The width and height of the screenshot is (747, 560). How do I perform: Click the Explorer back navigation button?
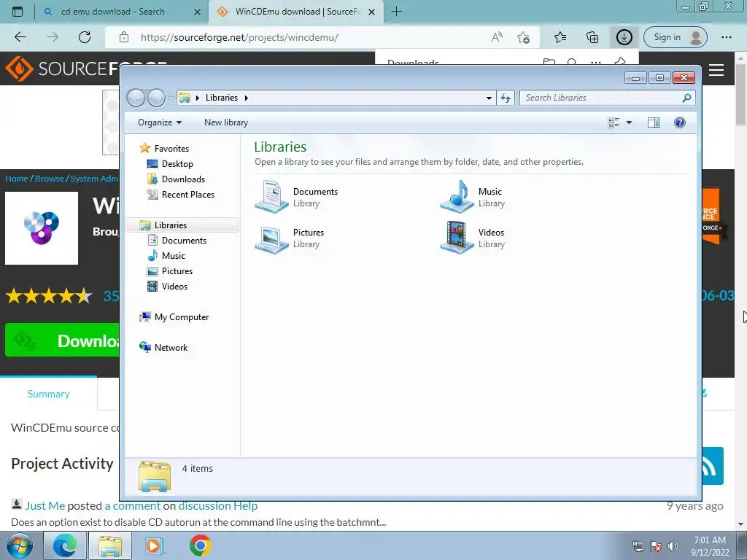coord(136,98)
